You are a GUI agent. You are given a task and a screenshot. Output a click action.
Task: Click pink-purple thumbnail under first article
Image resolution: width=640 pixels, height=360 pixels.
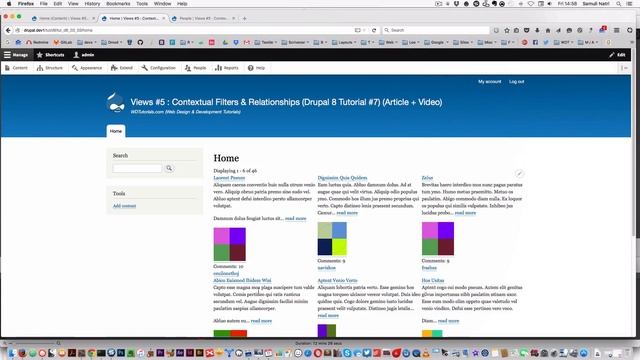coord(229,244)
